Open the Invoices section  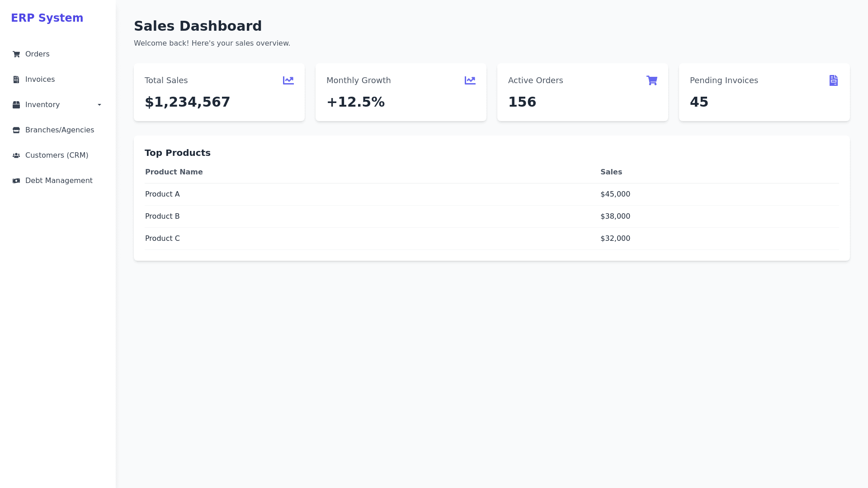tap(40, 79)
